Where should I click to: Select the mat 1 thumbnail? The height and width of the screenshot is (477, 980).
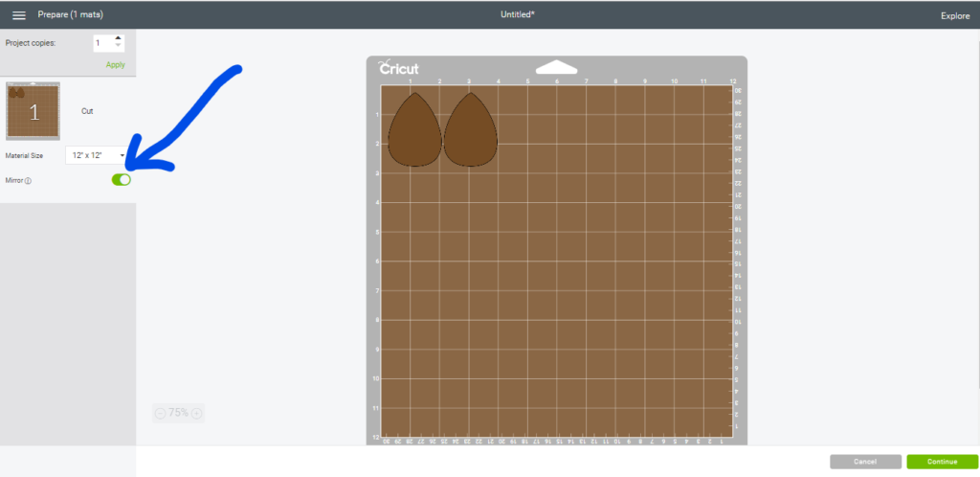click(x=33, y=111)
